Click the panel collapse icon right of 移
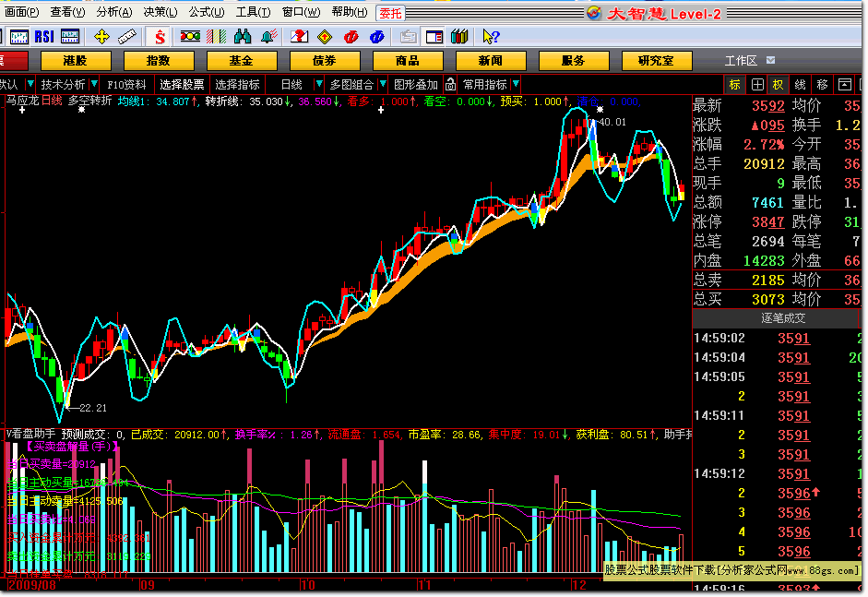Screen dimensions: 868x597 (x=845, y=84)
